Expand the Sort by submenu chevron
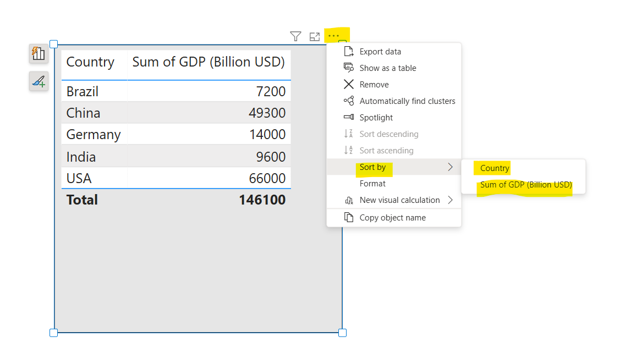This screenshot has height=364, width=620. (x=451, y=167)
